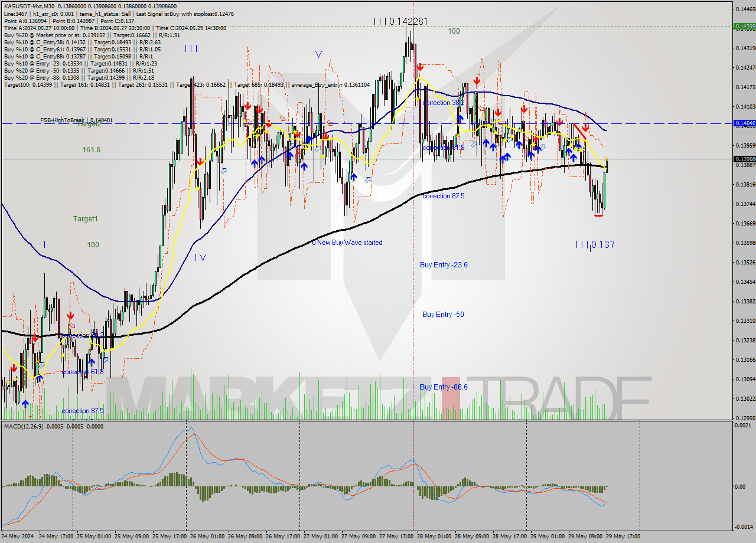Click the '24 May 17:00' time axis label
Image resolution: width=756 pixels, height=543 pixels.
[x=55, y=537]
